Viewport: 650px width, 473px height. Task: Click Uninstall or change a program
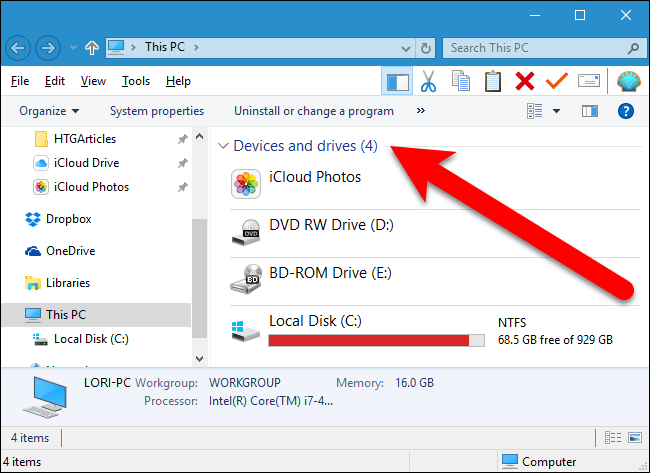[314, 111]
